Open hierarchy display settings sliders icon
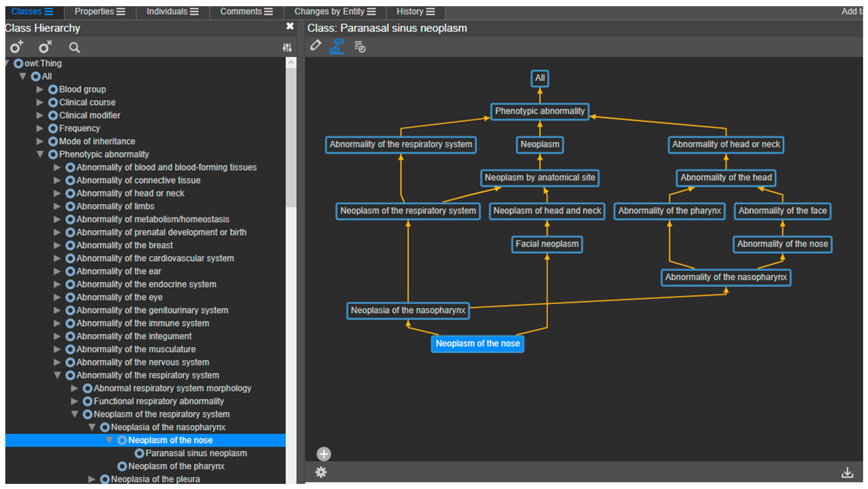Screen dimensions: 868x489 [x=287, y=48]
